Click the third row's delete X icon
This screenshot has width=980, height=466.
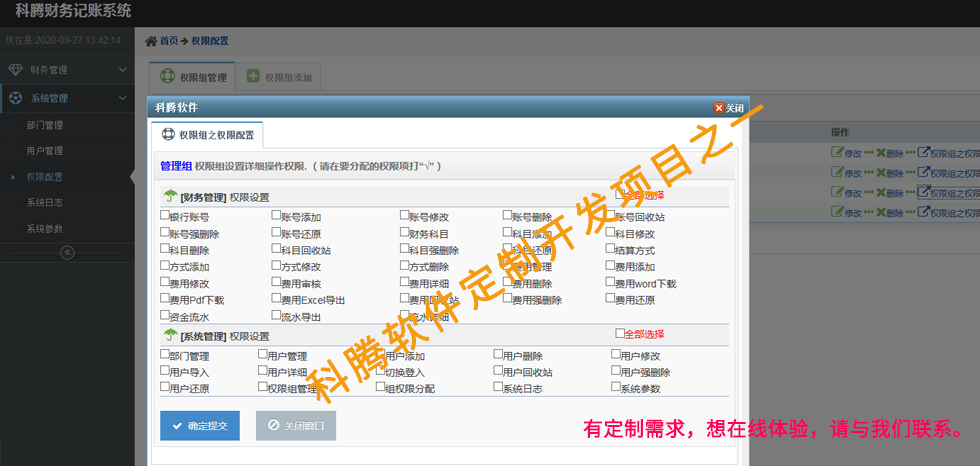pos(881,192)
